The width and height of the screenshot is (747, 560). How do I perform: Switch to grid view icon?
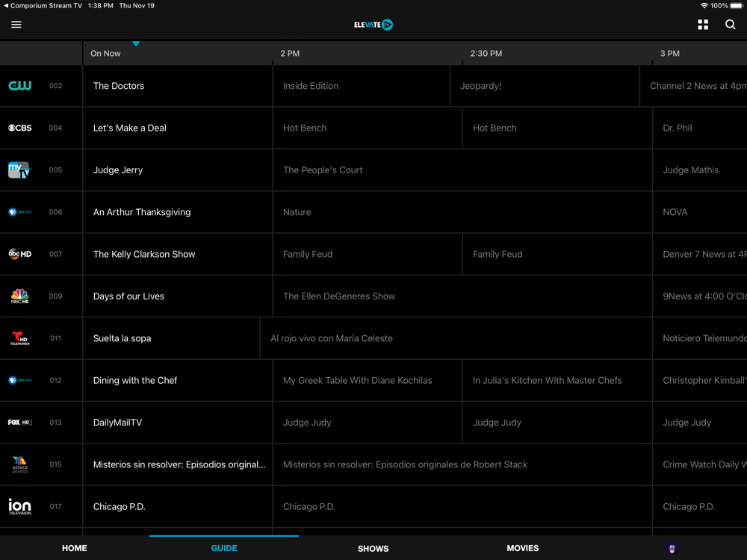pos(703,25)
